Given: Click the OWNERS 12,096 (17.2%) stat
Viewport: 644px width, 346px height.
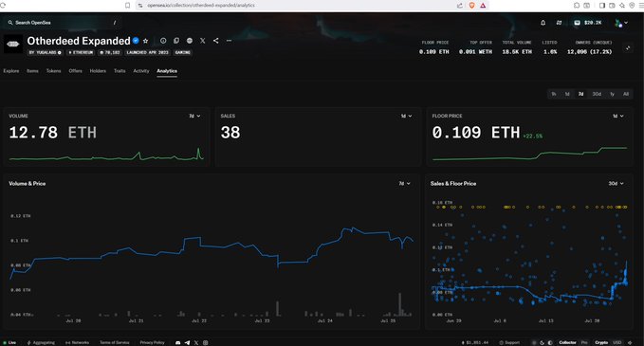Looking at the screenshot, I should point(589,47).
